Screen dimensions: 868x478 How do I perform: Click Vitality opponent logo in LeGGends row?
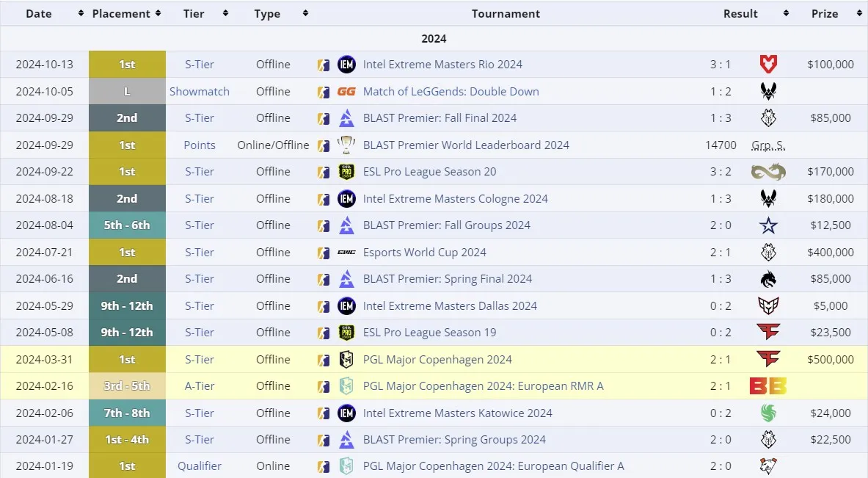pos(768,91)
